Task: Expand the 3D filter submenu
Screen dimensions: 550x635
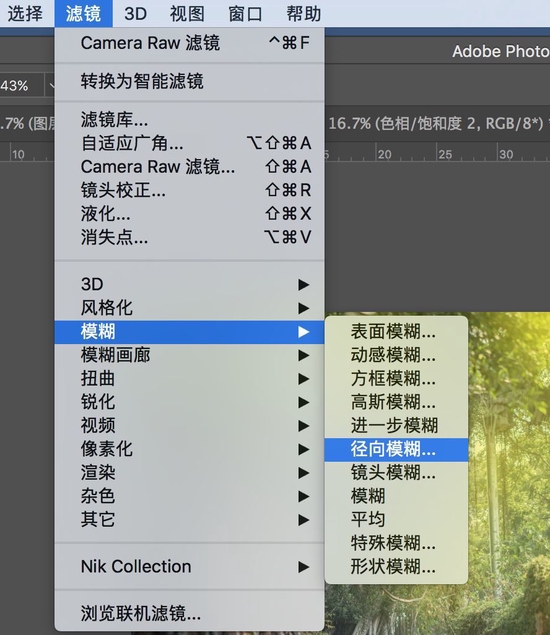Action: pyautogui.click(x=189, y=284)
